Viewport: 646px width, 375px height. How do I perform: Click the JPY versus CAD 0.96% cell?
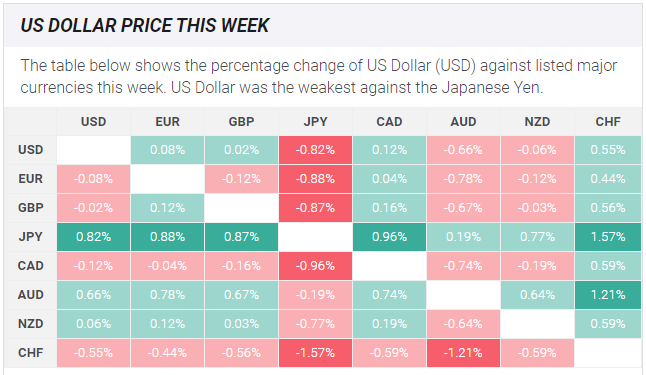tap(389, 237)
